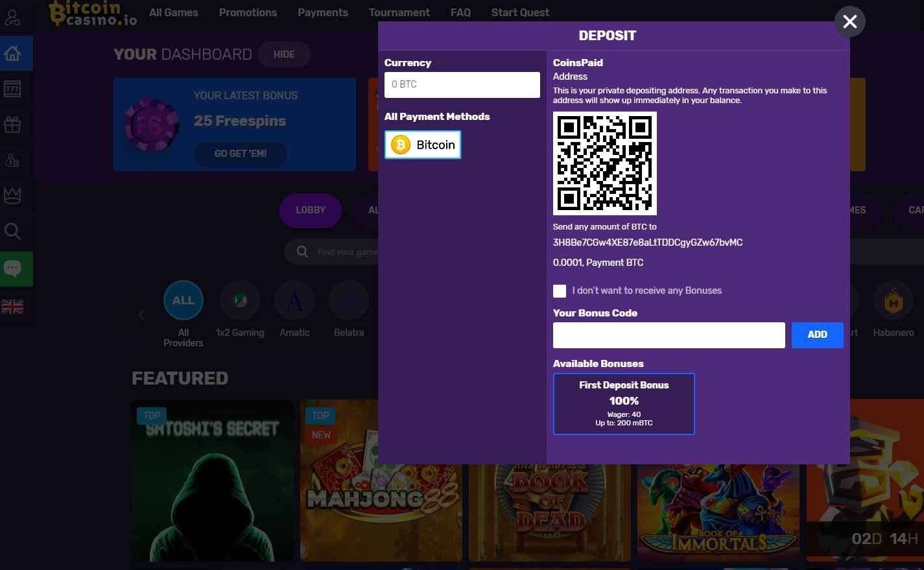Viewport: 924px width, 570px height.
Task: Open the gift box promotions icon
Action: click(12, 125)
